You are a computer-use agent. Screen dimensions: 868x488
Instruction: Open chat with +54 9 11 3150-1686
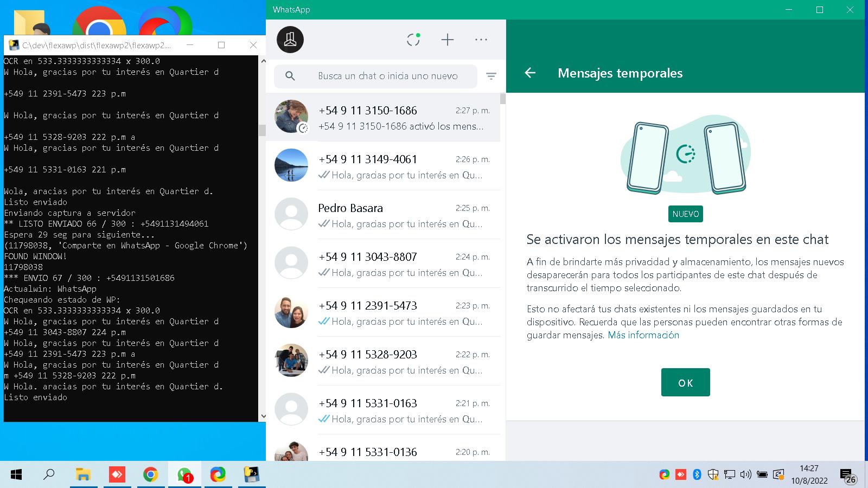tap(383, 117)
